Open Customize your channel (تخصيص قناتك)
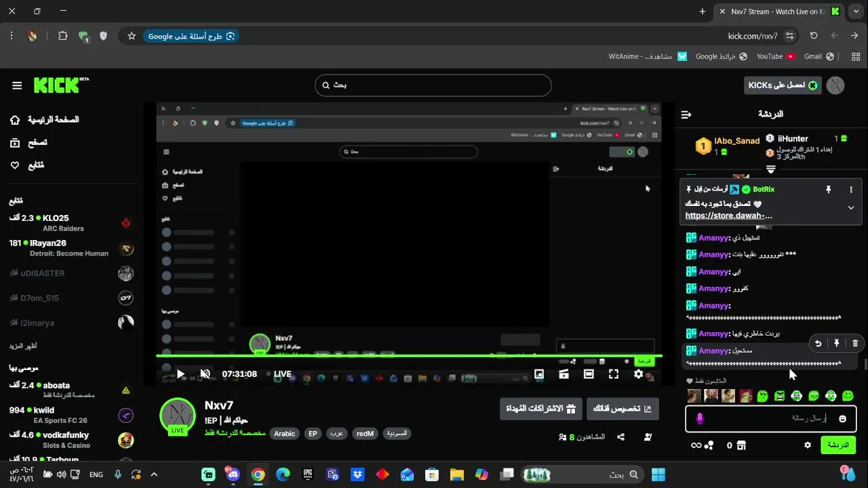Image resolution: width=868 pixels, height=488 pixels. [x=623, y=409]
